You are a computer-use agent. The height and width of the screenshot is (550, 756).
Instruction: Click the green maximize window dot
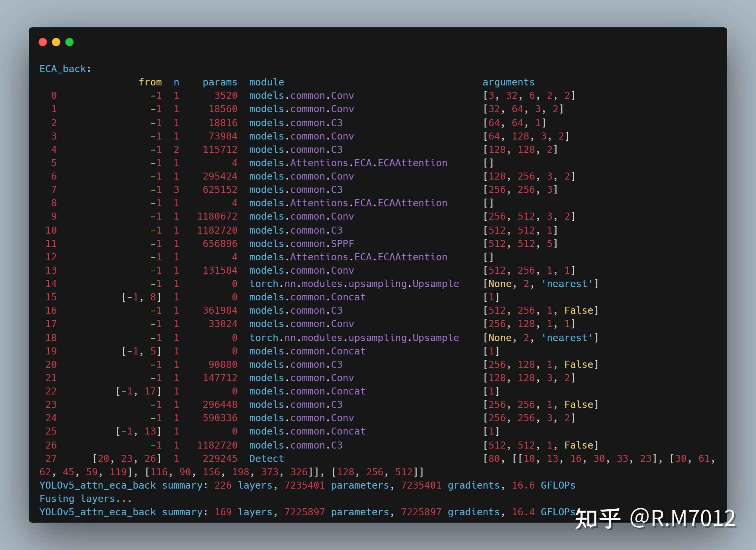point(69,42)
